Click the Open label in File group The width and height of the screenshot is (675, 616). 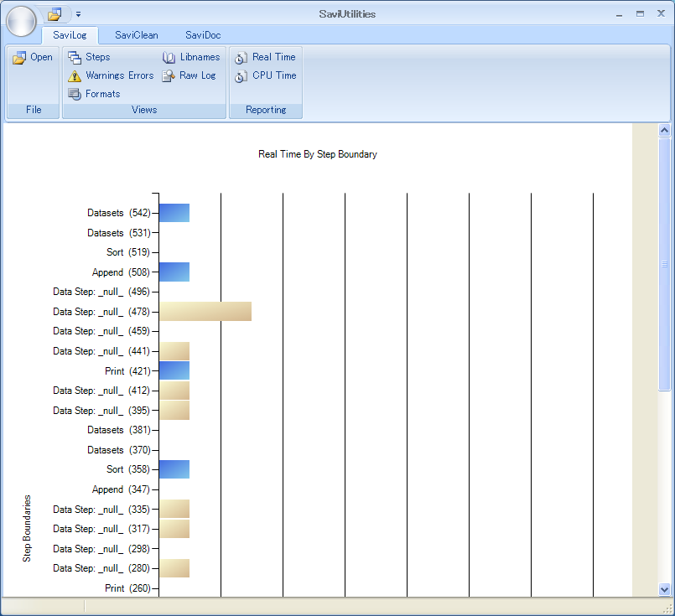coord(41,57)
